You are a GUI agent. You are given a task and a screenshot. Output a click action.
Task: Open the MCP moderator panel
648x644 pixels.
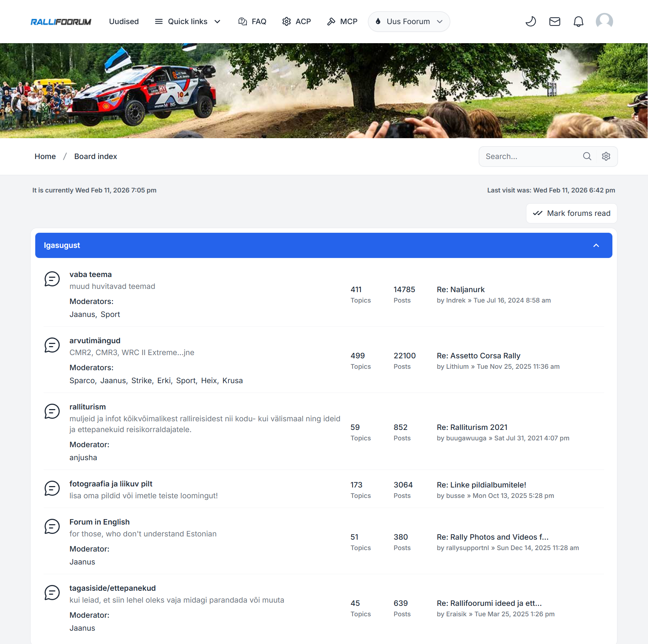tap(342, 22)
